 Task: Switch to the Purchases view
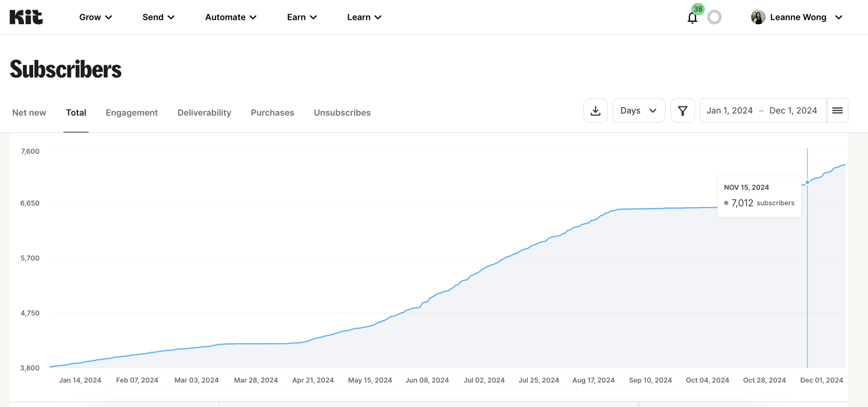tap(272, 112)
